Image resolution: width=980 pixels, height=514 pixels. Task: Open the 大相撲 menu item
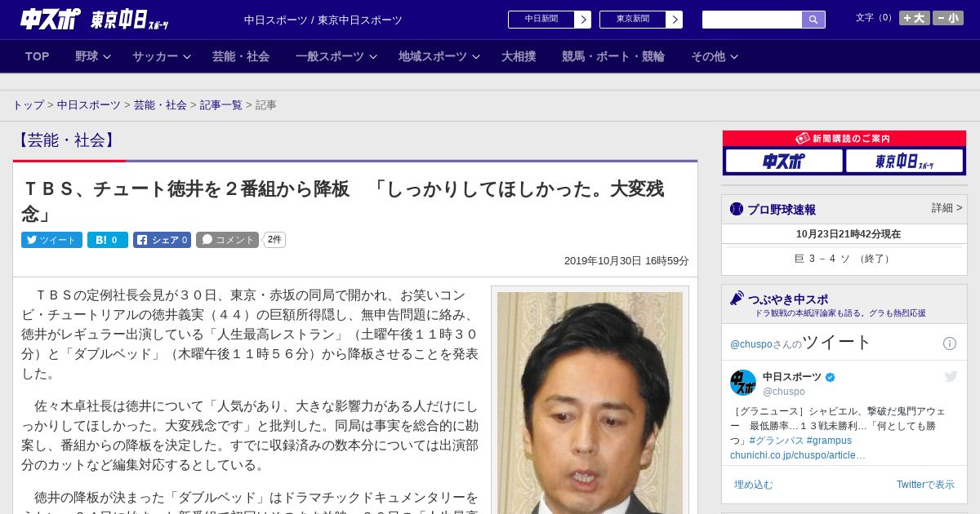point(519,56)
